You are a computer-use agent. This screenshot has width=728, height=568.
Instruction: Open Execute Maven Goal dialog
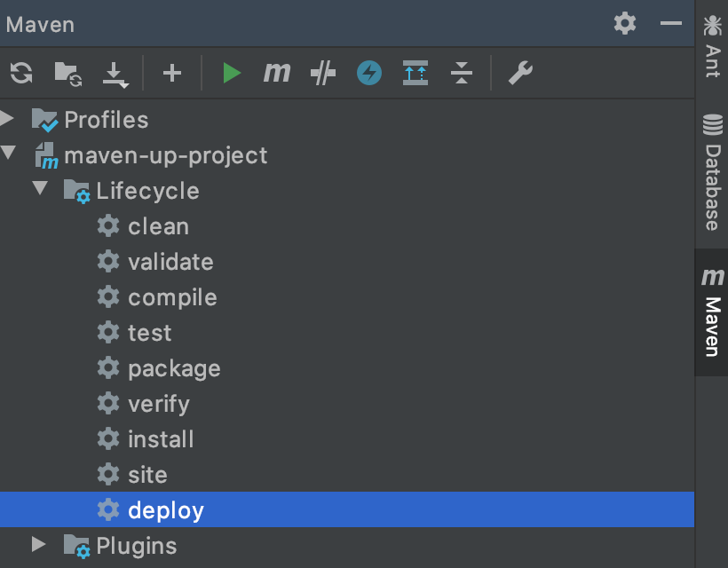point(277,73)
